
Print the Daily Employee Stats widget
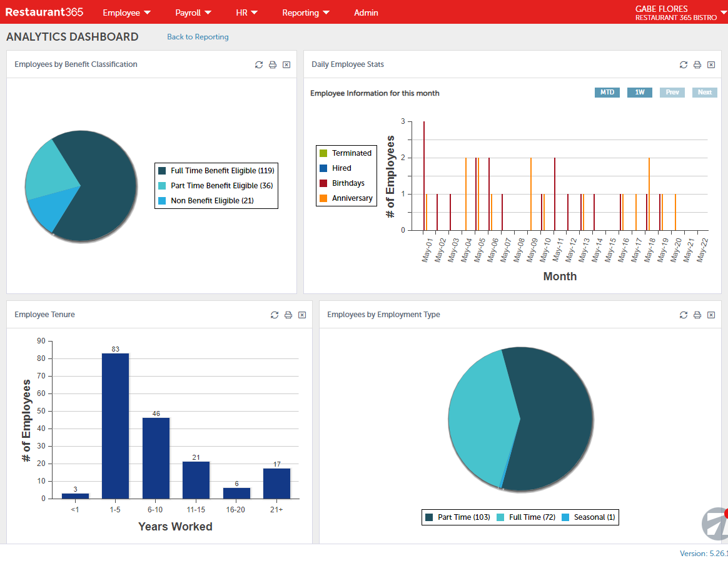697,64
